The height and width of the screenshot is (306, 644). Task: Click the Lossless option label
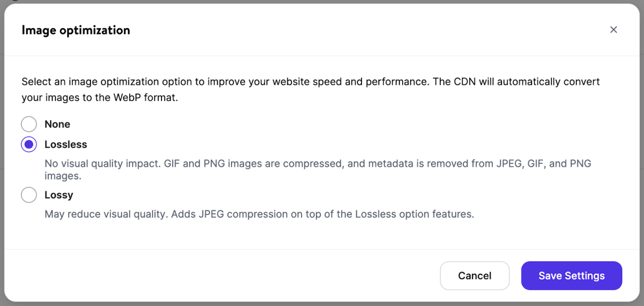tap(66, 144)
